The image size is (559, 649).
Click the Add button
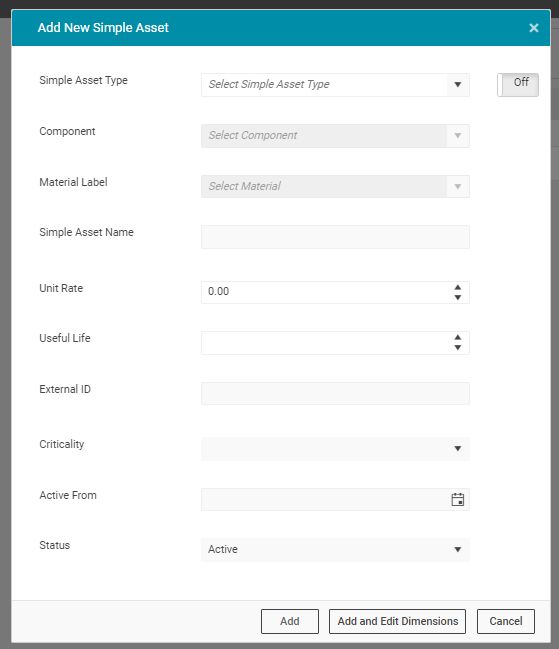[290, 621]
